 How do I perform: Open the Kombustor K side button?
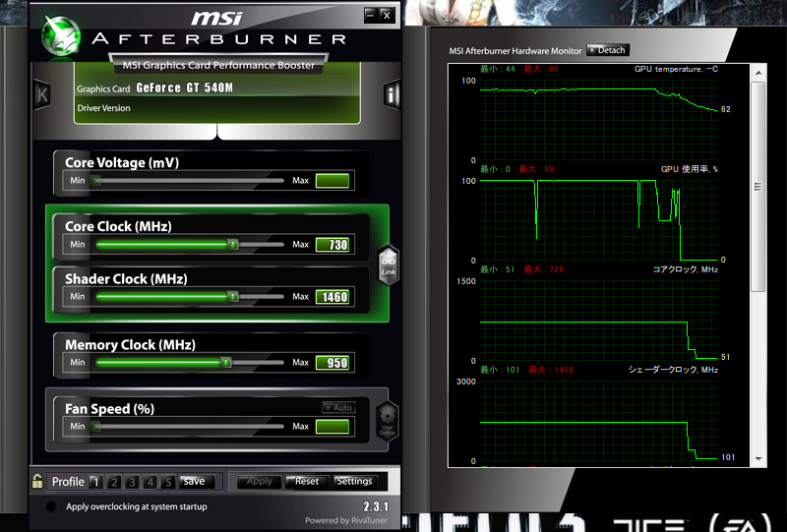pyautogui.click(x=42, y=94)
